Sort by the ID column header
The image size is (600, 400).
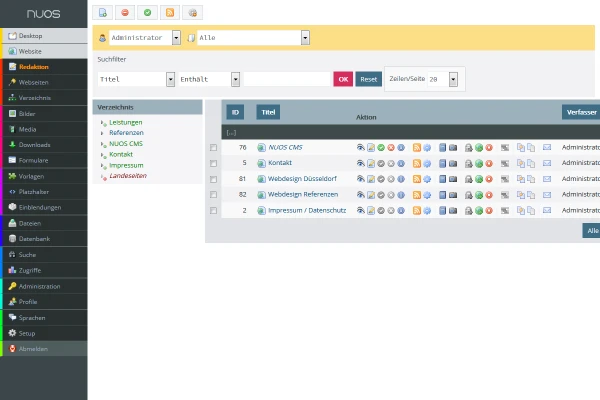(x=235, y=112)
